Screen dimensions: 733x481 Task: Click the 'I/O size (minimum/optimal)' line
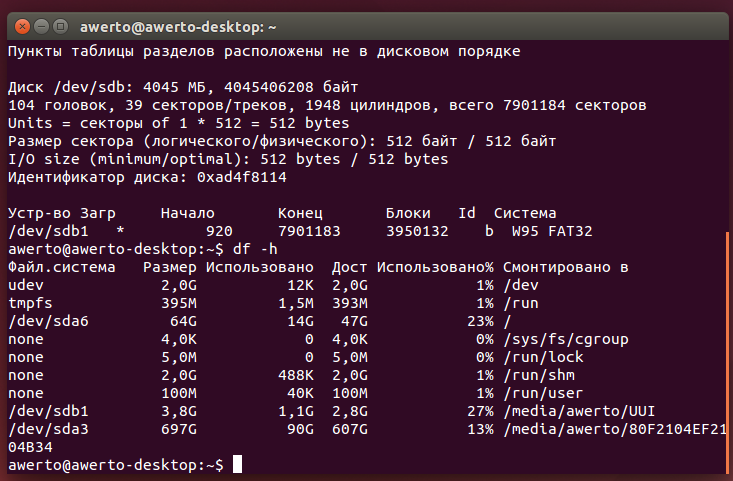[228, 159]
